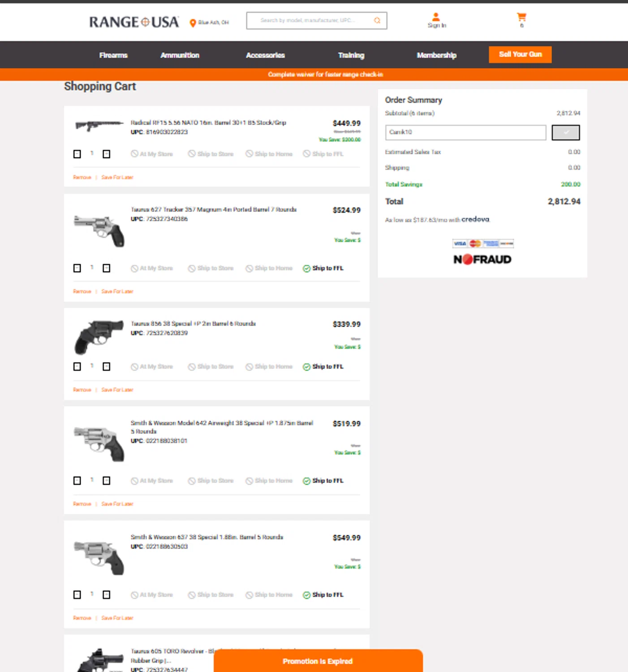The image size is (628, 672).
Task: Open the Radical RF15 5.56 NATO product title
Action: [208, 123]
